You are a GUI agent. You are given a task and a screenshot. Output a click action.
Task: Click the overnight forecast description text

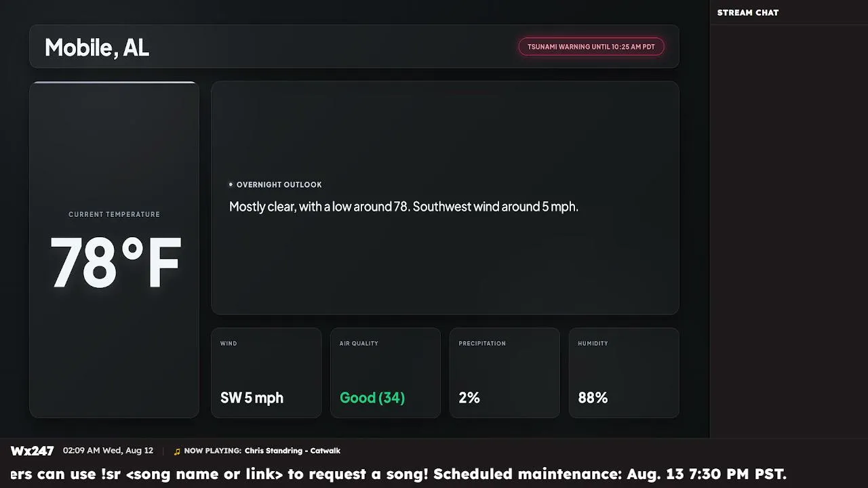[x=403, y=207]
